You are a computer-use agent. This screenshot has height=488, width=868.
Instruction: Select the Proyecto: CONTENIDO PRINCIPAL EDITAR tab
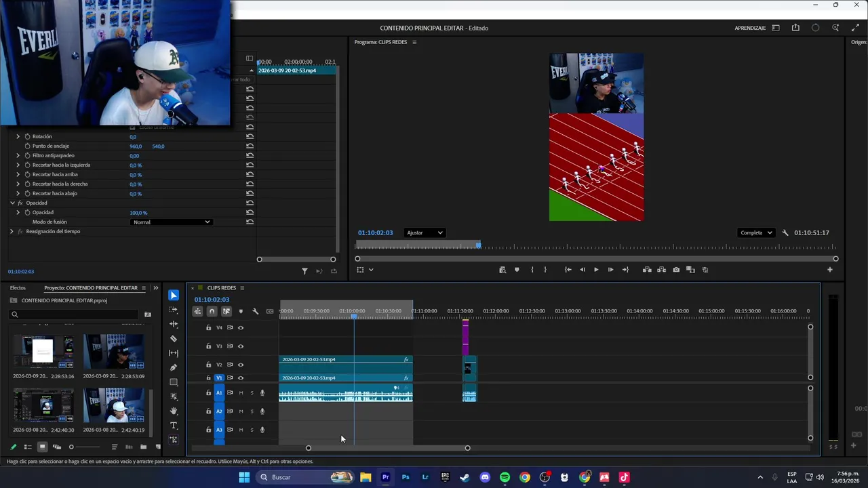(91, 288)
